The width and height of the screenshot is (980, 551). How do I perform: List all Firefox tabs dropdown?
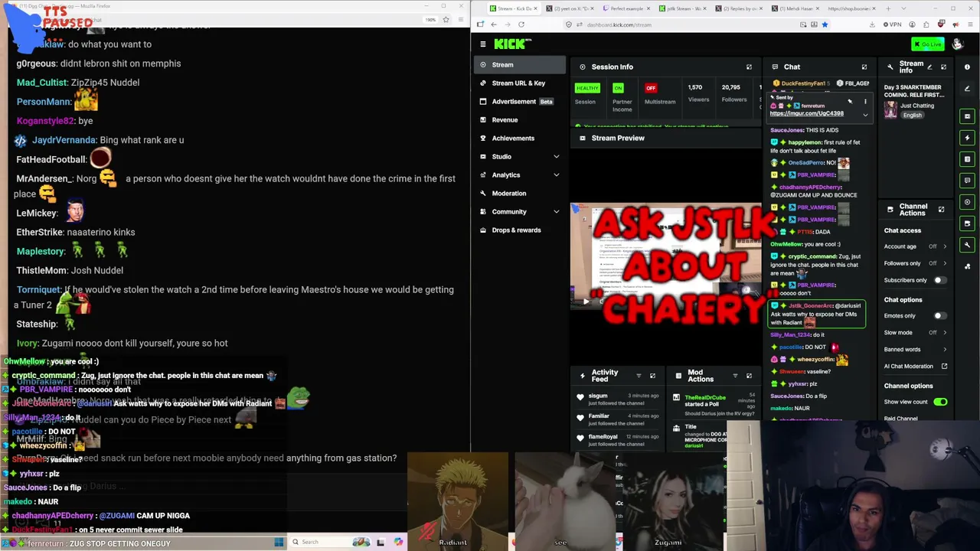point(903,8)
